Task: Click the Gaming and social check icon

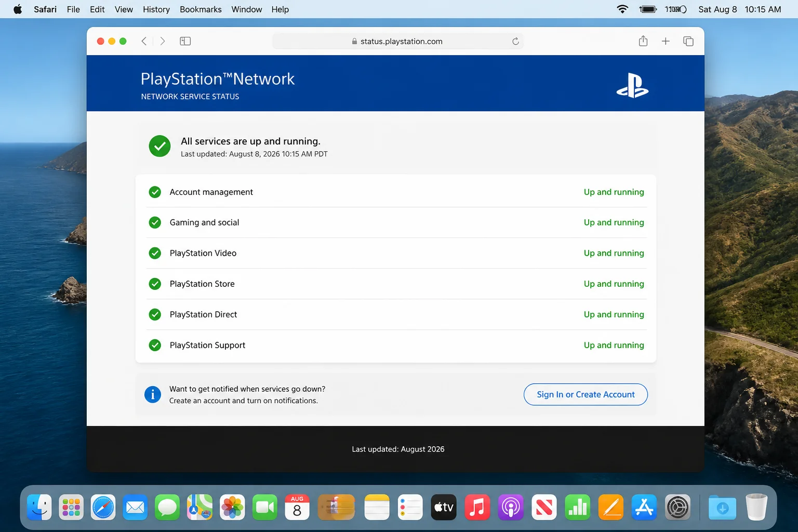Action: click(155, 222)
